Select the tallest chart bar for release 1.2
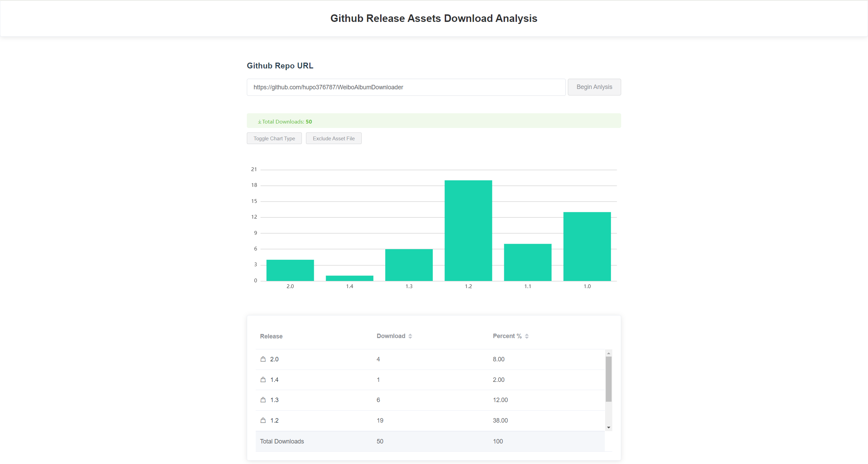868x464 pixels. tap(468, 231)
